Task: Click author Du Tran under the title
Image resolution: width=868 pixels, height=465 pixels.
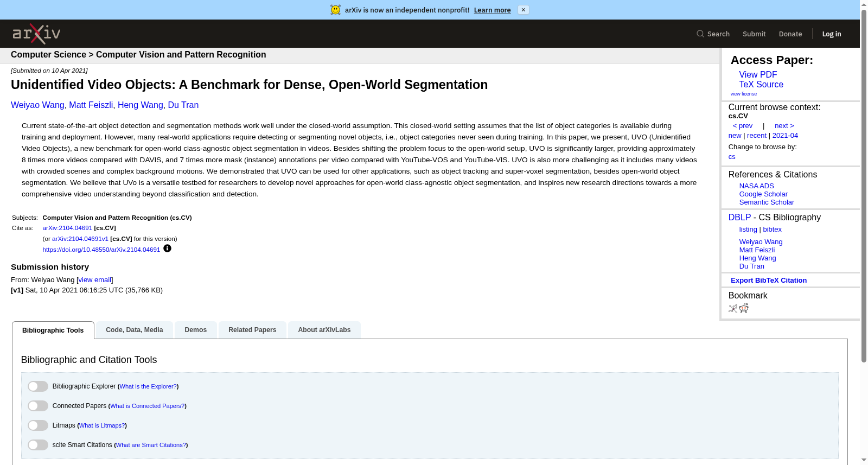Action: tap(183, 105)
